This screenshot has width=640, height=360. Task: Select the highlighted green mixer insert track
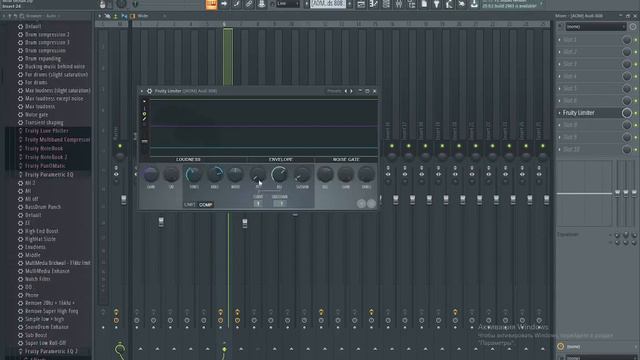tap(228, 57)
